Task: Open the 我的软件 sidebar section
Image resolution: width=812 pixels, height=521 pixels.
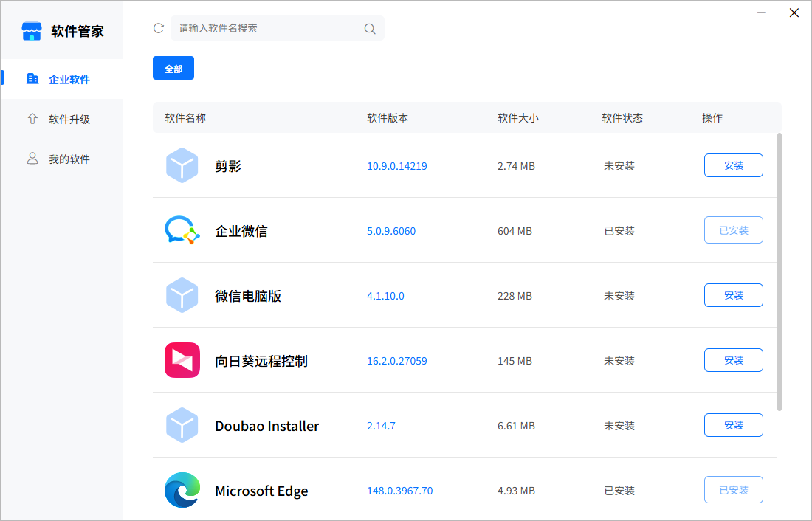Action: (61, 159)
